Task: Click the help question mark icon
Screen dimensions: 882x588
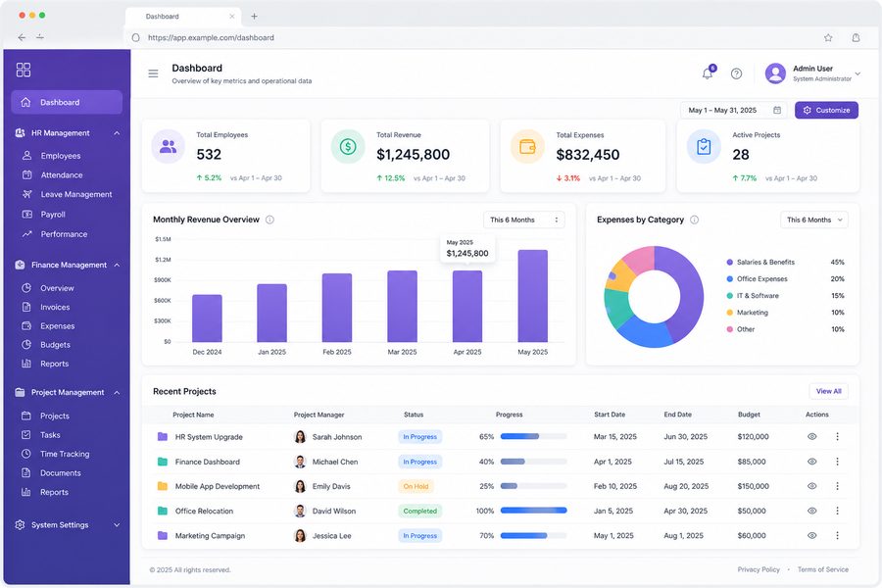Action: tap(736, 73)
